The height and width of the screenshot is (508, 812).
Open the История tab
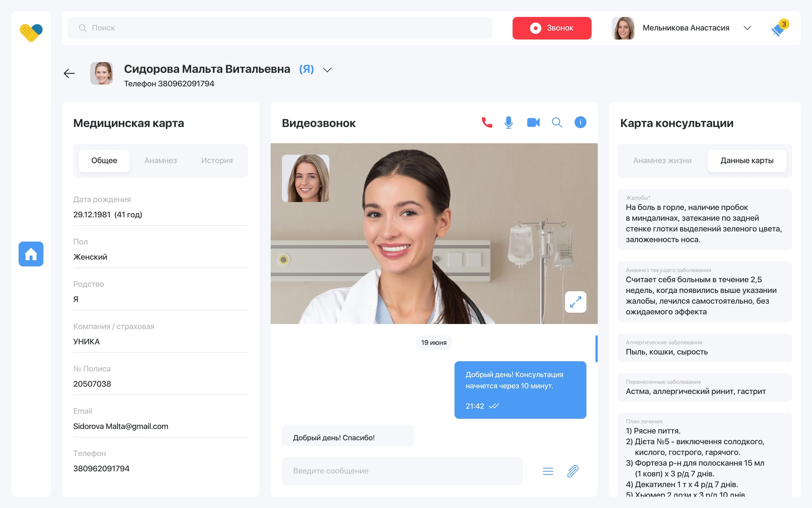click(217, 161)
